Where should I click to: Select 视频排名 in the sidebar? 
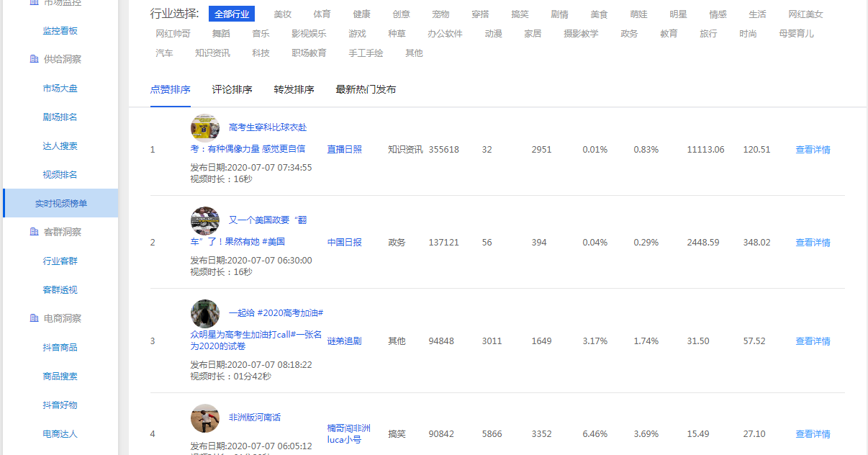click(60, 174)
